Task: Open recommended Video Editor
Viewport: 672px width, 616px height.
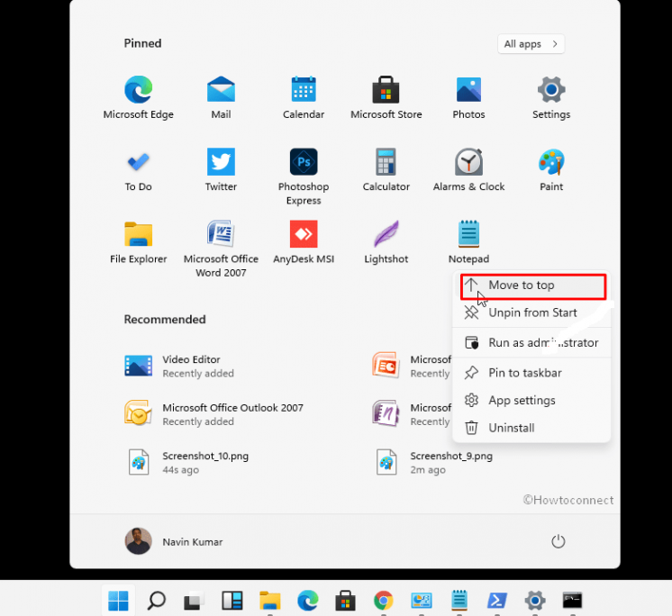Action: [x=179, y=367]
